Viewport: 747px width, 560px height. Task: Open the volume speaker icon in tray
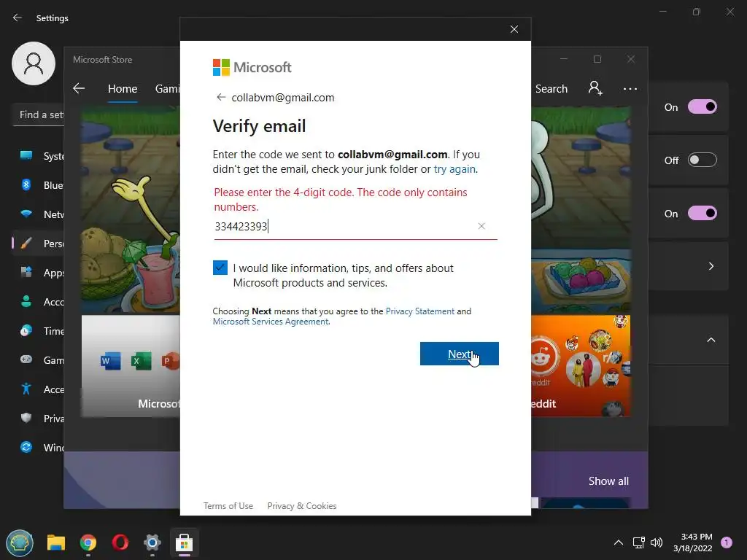[x=657, y=542]
